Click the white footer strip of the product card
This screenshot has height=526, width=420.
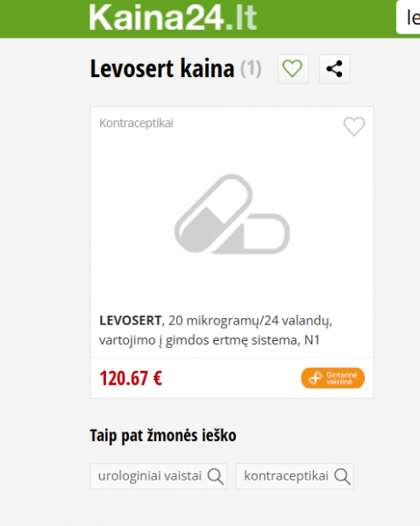pyautogui.click(x=231, y=378)
